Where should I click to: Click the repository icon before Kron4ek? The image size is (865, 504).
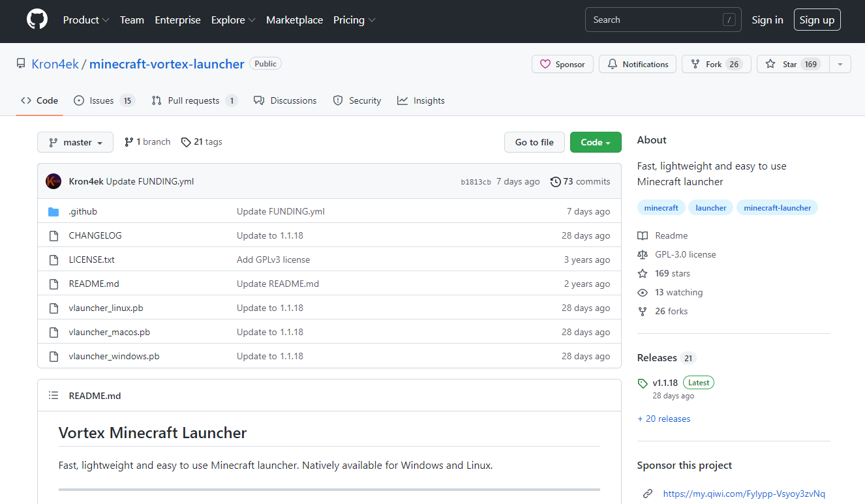(21, 64)
